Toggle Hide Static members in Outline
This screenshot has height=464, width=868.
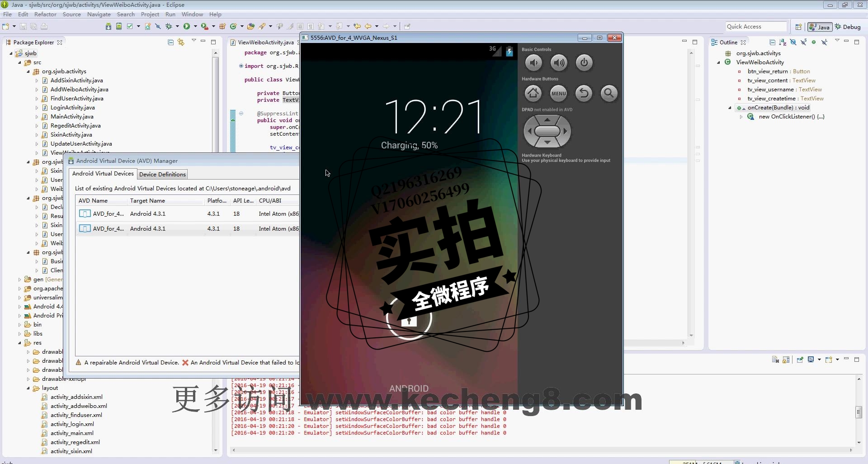point(804,42)
